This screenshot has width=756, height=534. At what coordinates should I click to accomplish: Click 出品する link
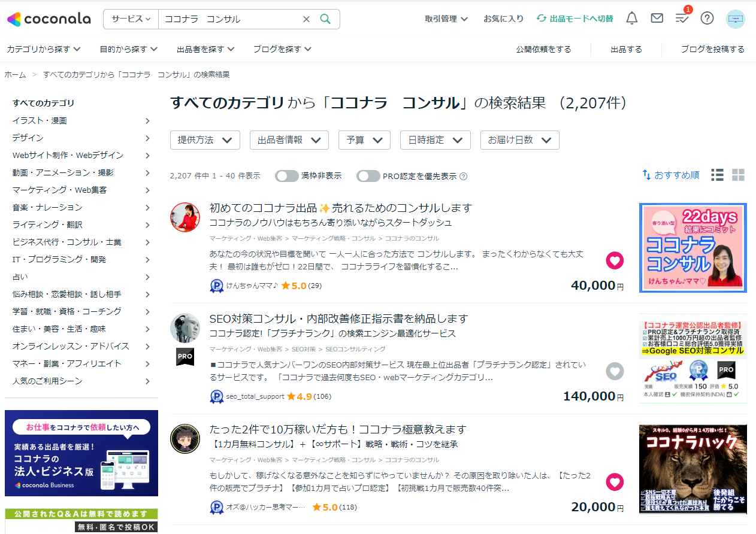(626, 49)
